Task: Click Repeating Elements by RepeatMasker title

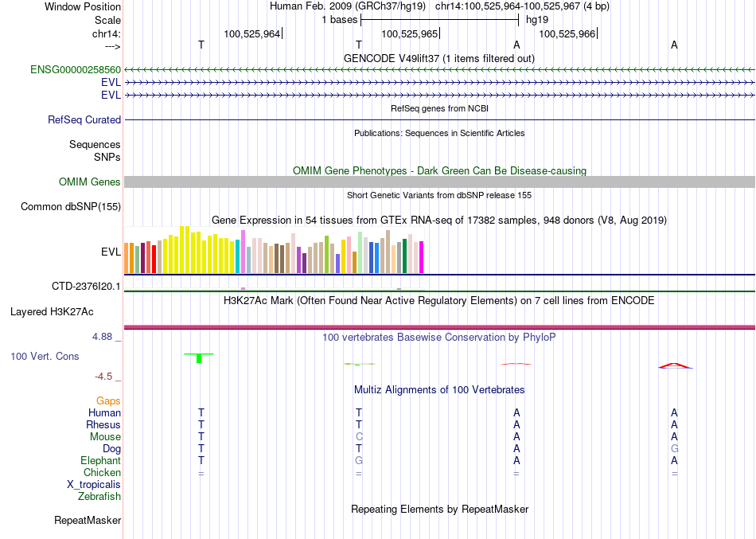Action: click(440, 509)
